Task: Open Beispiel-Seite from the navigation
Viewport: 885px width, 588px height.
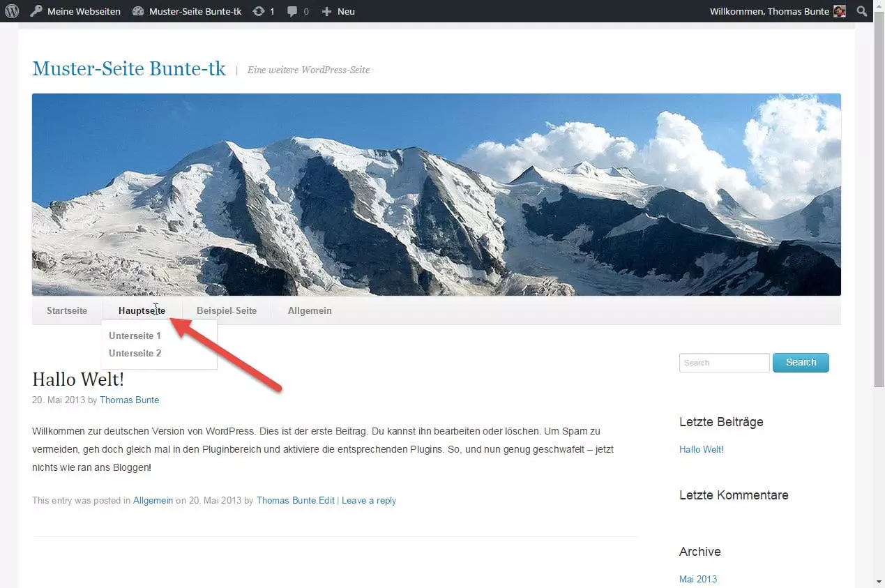Action: pos(227,310)
